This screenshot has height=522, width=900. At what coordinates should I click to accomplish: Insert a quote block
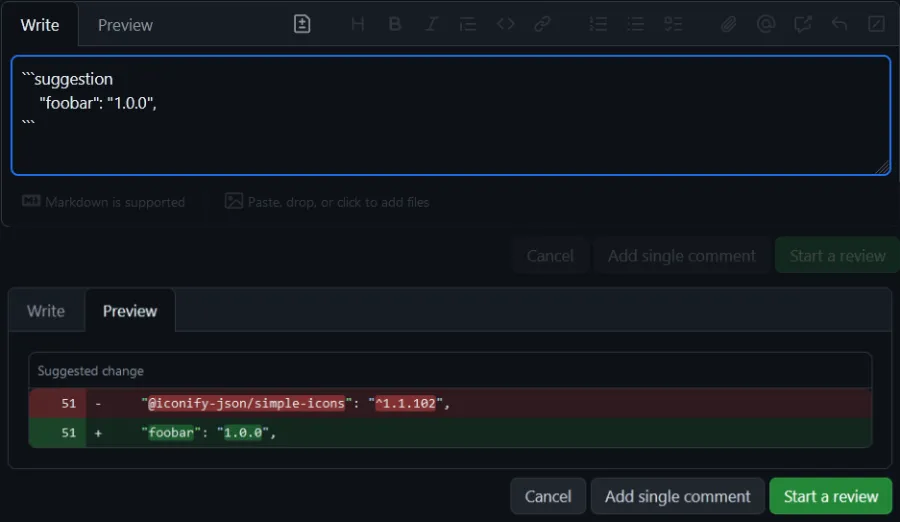[x=467, y=24]
